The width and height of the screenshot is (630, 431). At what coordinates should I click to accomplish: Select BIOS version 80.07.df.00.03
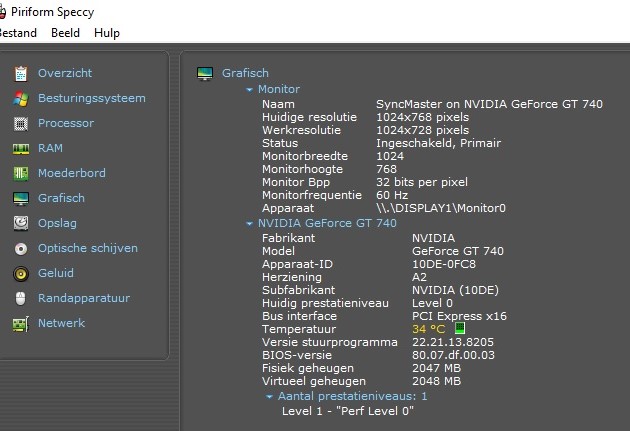pyautogui.click(x=453, y=355)
